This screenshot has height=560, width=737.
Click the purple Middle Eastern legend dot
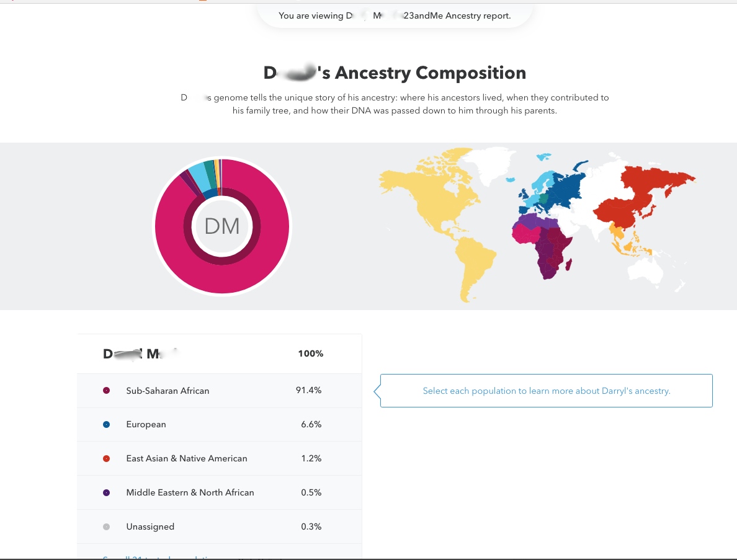coord(106,492)
